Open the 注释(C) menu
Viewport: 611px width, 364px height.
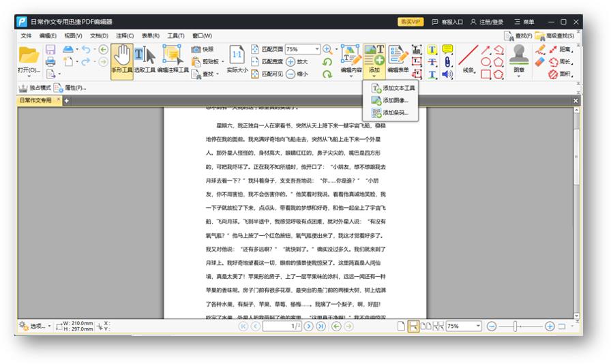point(125,35)
